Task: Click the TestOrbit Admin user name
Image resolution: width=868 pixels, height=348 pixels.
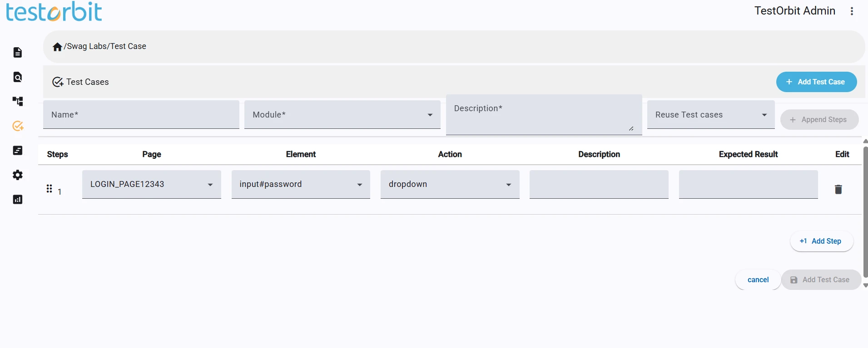Action: click(795, 11)
